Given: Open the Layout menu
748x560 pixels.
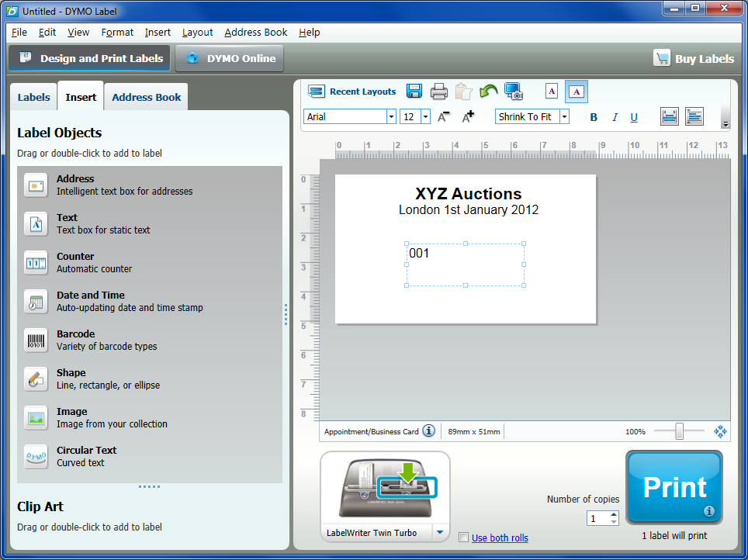Looking at the screenshot, I should (x=197, y=32).
